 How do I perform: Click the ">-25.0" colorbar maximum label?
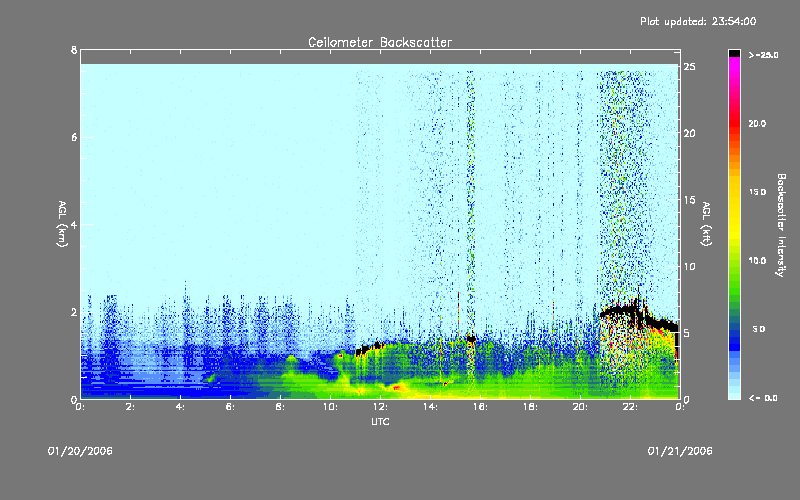click(763, 55)
